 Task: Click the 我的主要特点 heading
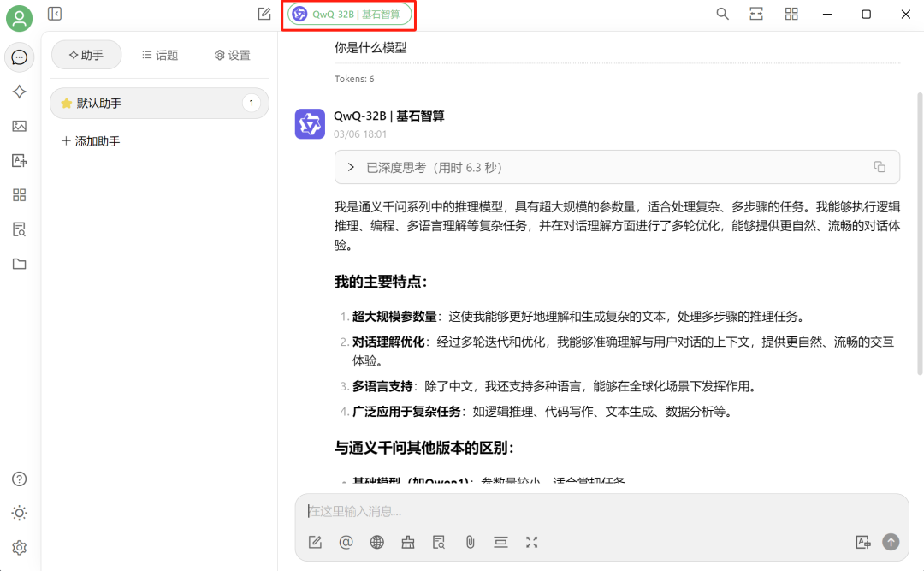pos(381,282)
